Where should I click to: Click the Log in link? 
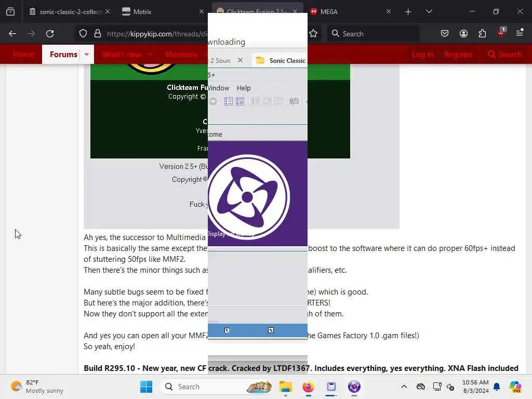coord(422,54)
